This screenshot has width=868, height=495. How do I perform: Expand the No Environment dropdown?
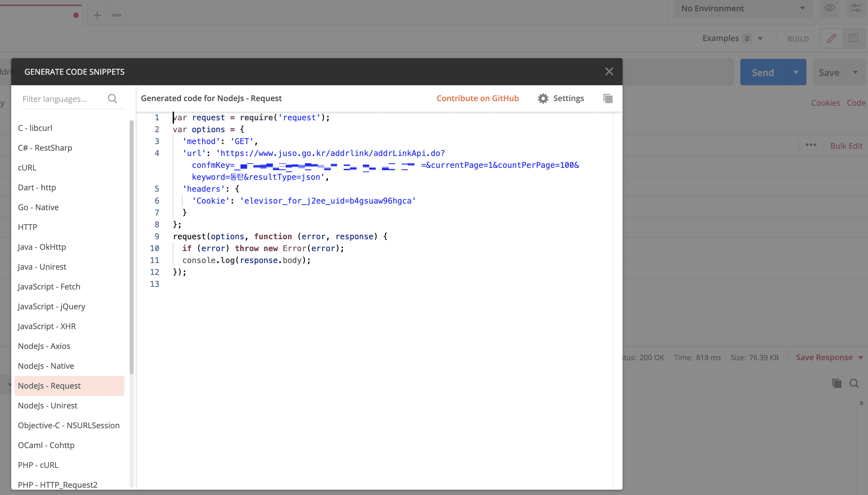tap(743, 9)
